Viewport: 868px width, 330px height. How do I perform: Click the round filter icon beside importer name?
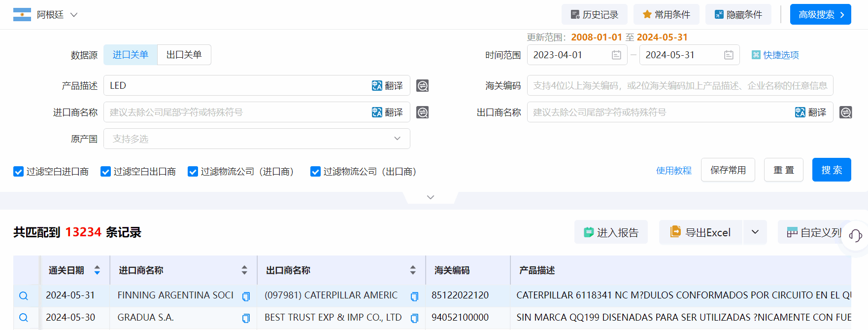click(422, 112)
